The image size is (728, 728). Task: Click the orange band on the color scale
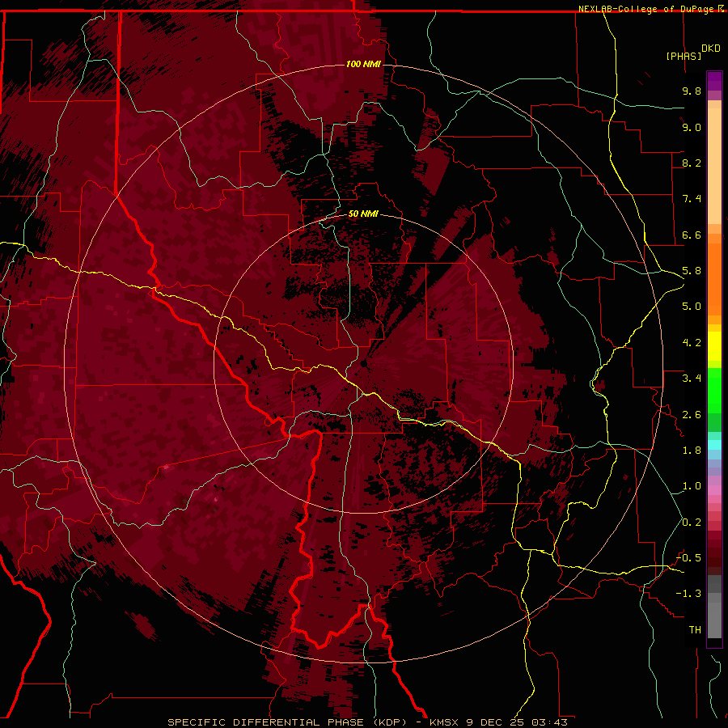click(714, 278)
